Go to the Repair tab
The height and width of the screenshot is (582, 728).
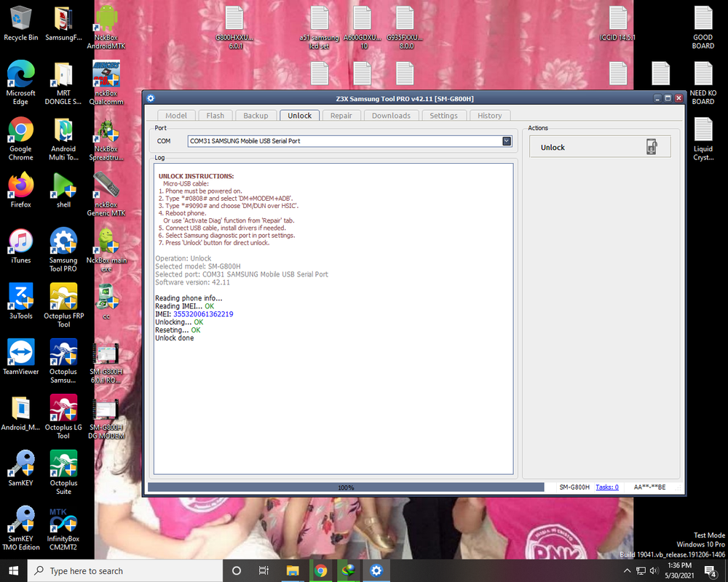point(341,116)
